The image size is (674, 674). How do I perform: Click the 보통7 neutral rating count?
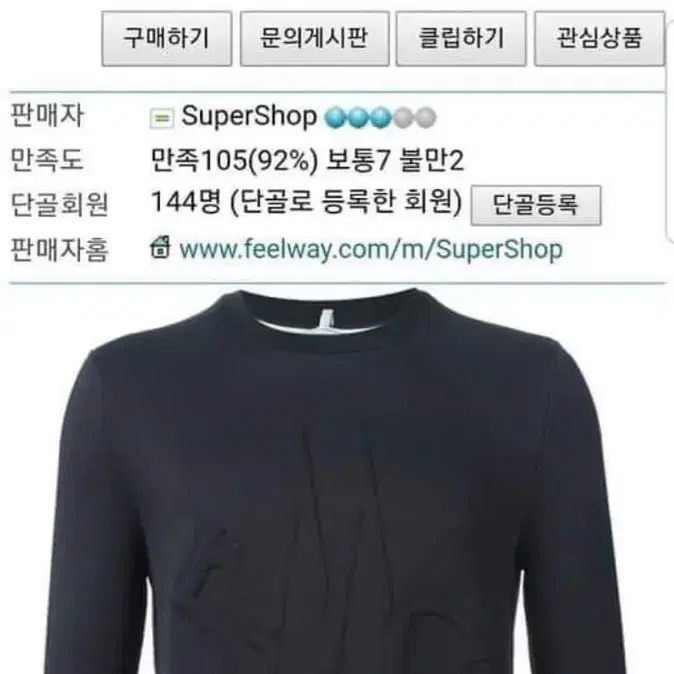coord(358,160)
